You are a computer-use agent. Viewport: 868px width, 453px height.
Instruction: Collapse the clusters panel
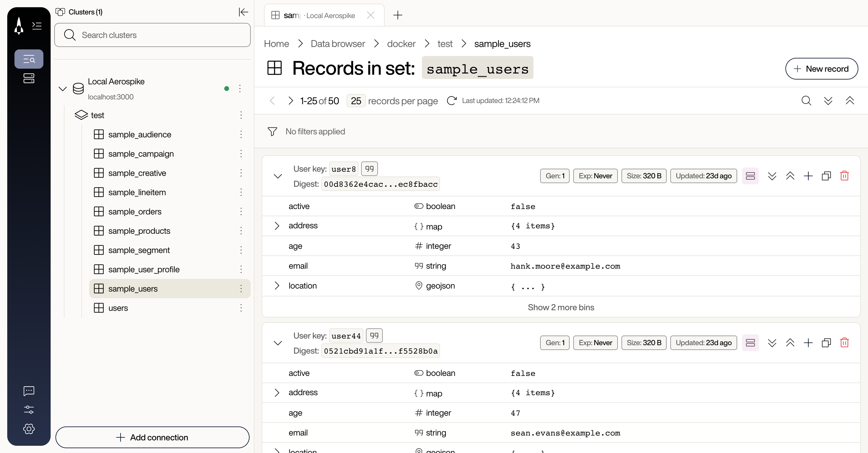tap(243, 12)
